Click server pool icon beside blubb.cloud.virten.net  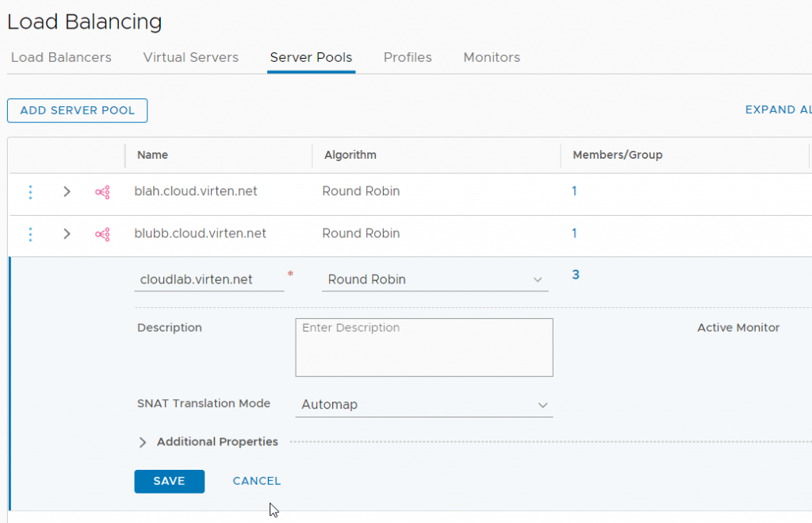tap(101, 233)
